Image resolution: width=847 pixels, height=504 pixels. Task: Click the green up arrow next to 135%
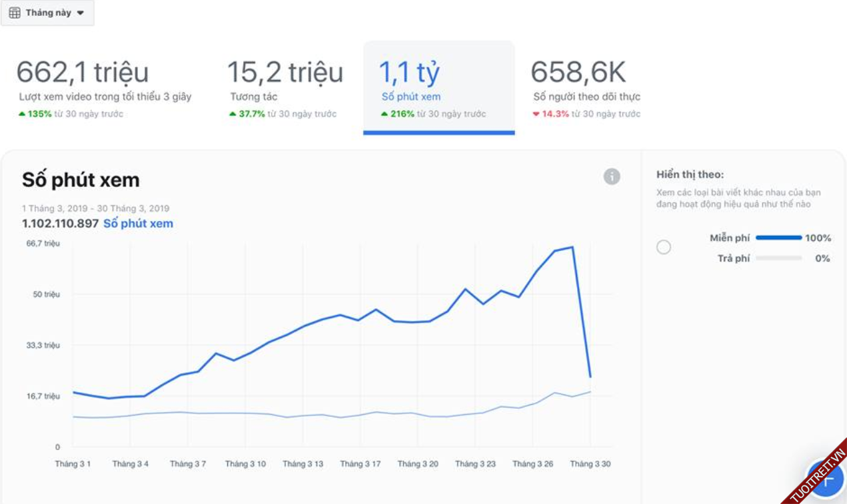pos(22,114)
